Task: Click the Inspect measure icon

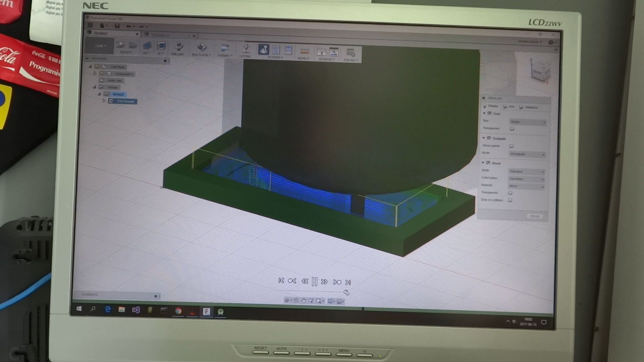Action: [x=304, y=51]
